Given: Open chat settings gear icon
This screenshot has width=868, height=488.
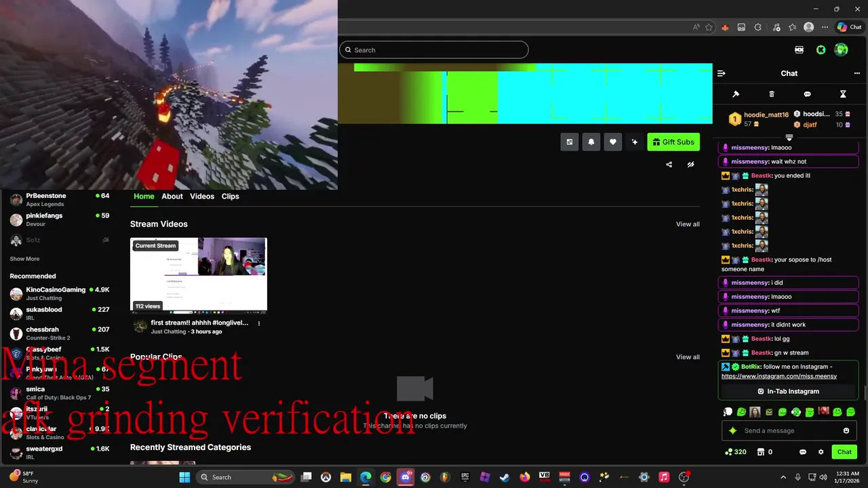Looking at the screenshot, I should click(821, 452).
